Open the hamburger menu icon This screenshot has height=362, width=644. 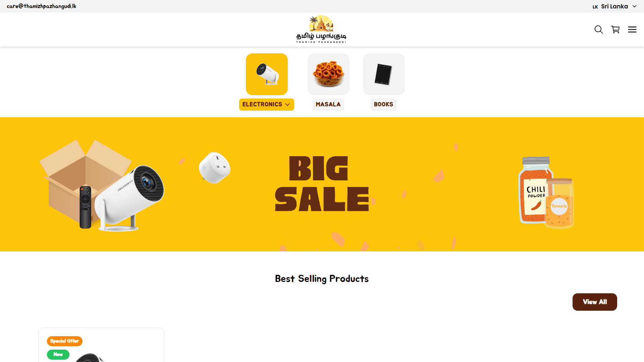click(632, 29)
